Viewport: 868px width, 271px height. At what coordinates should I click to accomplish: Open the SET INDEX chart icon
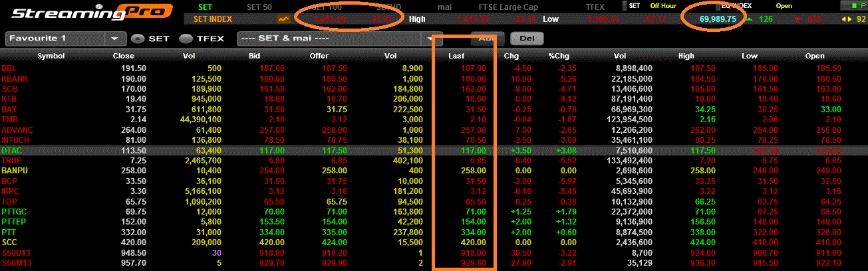coord(283,19)
